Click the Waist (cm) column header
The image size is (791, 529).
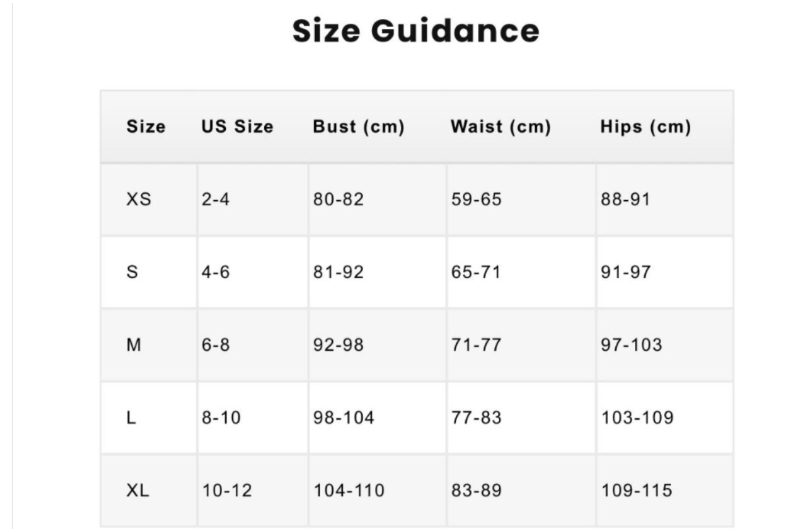click(x=500, y=127)
